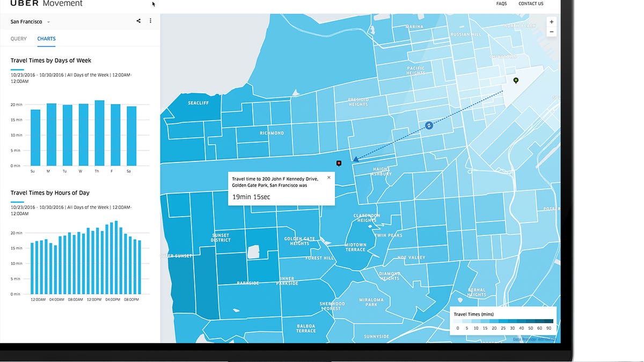Open the Data Provider Attribution link
Image resolution: width=644 pixels, height=362 pixels.
pos(534,339)
